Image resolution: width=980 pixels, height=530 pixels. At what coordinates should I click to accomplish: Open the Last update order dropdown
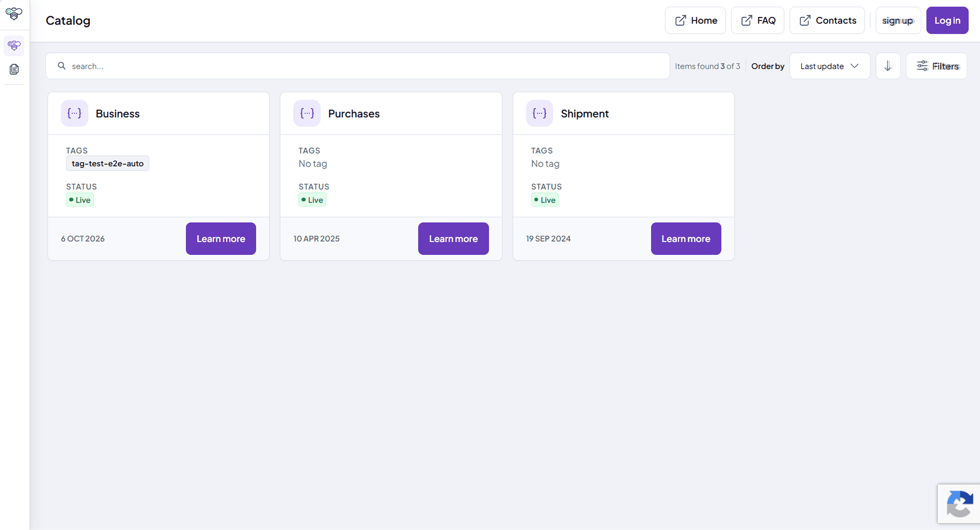[829, 66]
